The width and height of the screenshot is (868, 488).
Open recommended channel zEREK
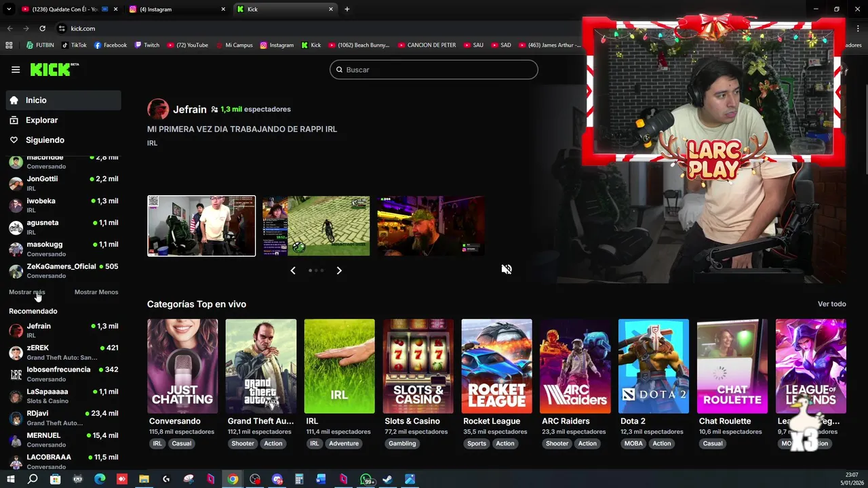pos(64,352)
